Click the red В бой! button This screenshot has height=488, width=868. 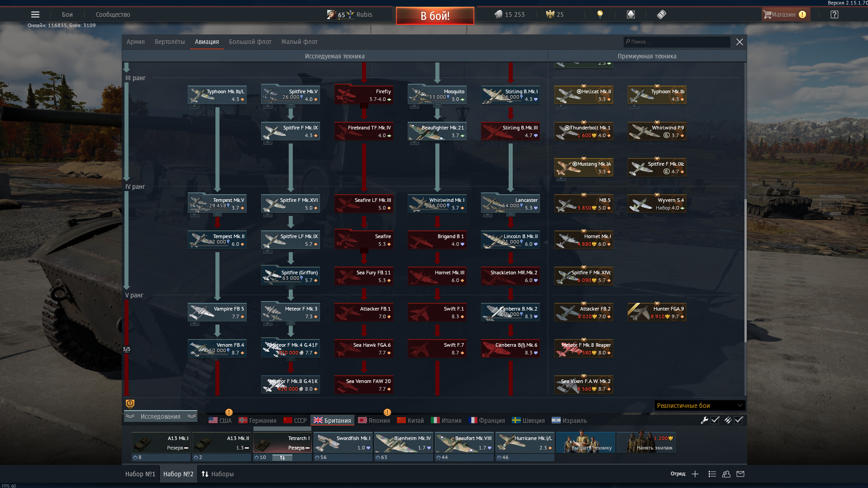coord(435,16)
